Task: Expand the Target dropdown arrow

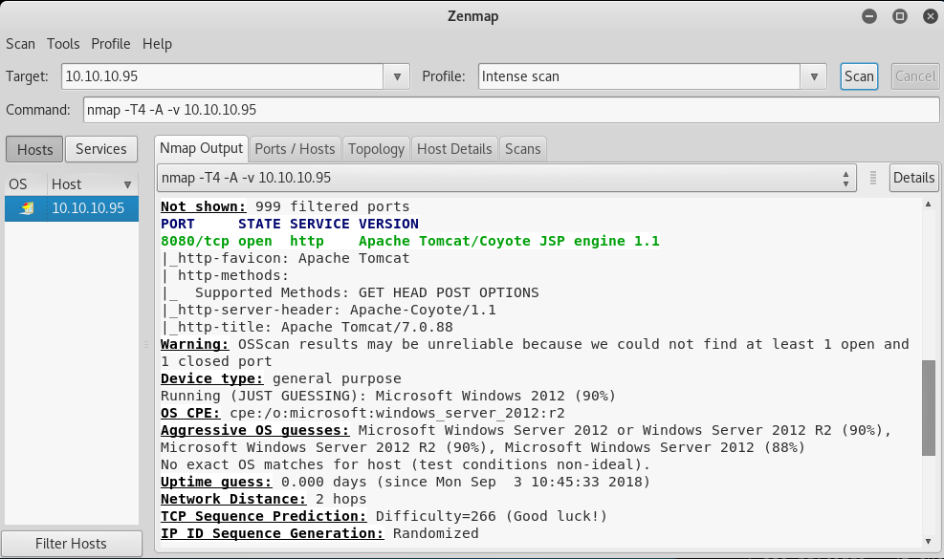Action: [398, 76]
